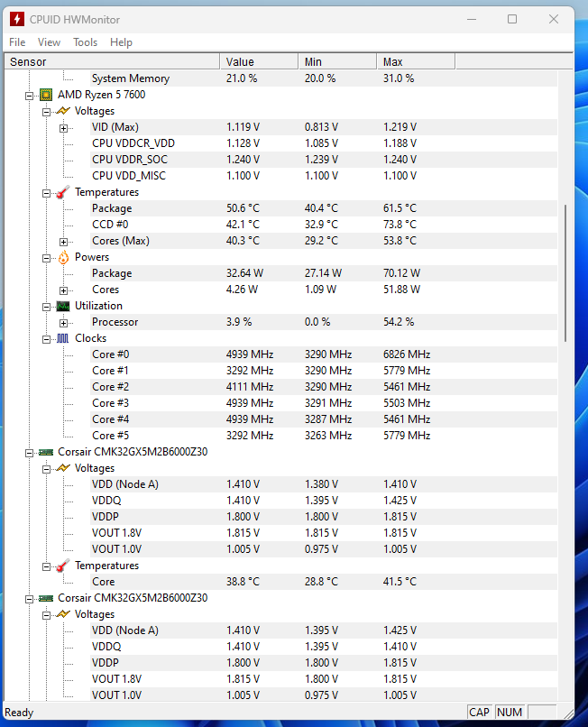Click thermometer icon under first Corsair module
This screenshot has width=588, height=727.
pyautogui.click(x=62, y=566)
